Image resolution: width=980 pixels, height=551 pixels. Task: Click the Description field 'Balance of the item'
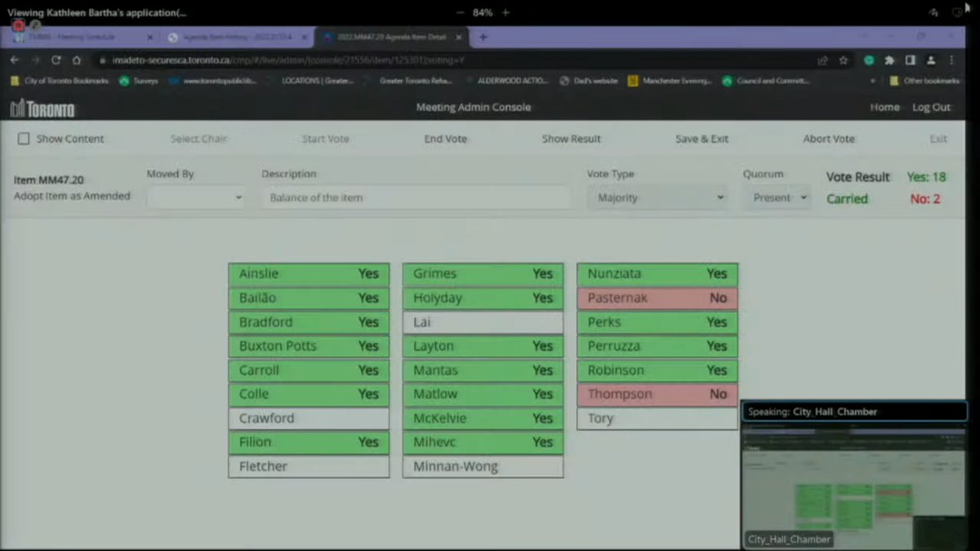[x=416, y=198]
